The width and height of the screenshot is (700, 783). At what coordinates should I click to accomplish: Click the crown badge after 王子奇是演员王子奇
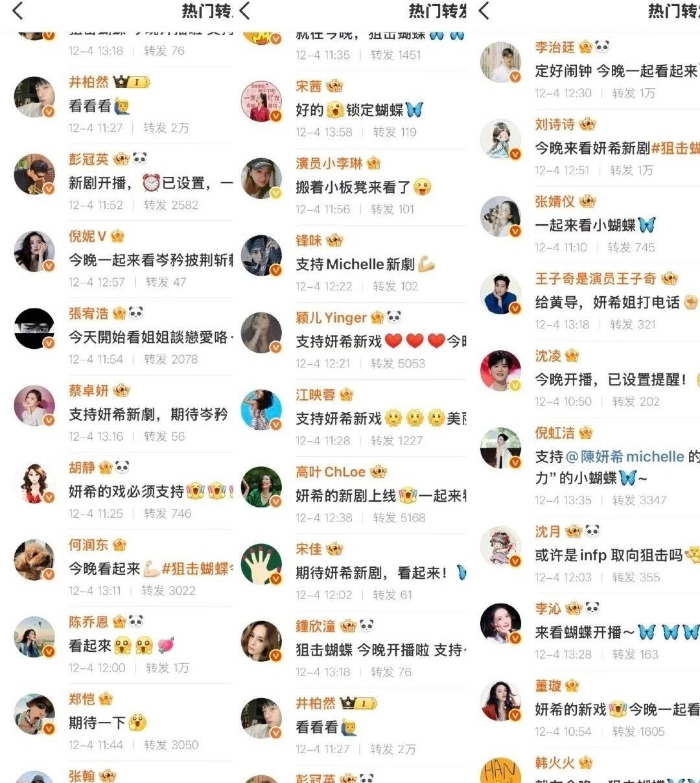click(x=670, y=279)
